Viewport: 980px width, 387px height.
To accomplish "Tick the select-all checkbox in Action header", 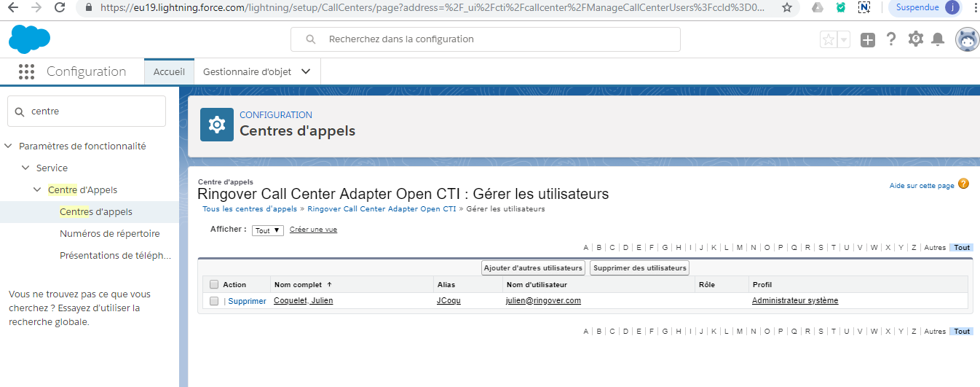I will (x=214, y=284).
